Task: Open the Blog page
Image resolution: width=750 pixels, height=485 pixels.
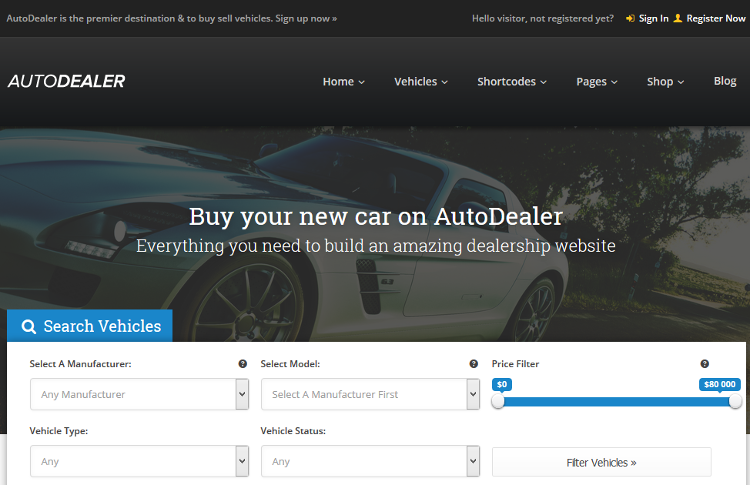Action: coord(725,81)
